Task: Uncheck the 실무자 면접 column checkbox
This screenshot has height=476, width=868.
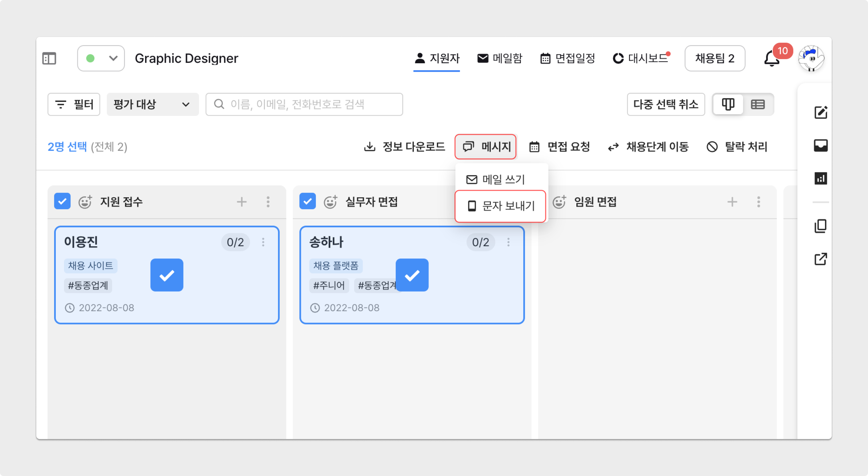Action: pyautogui.click(x=307, y=201)
